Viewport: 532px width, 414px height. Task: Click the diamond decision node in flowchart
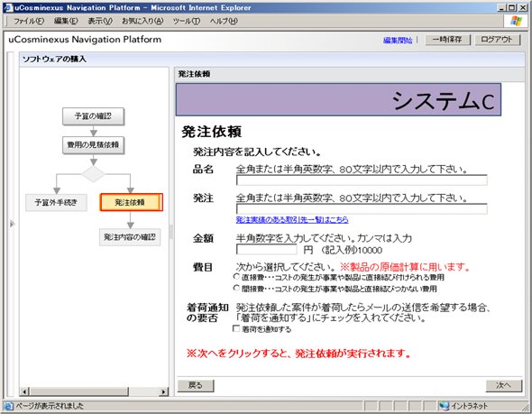(x=93, y=174)
